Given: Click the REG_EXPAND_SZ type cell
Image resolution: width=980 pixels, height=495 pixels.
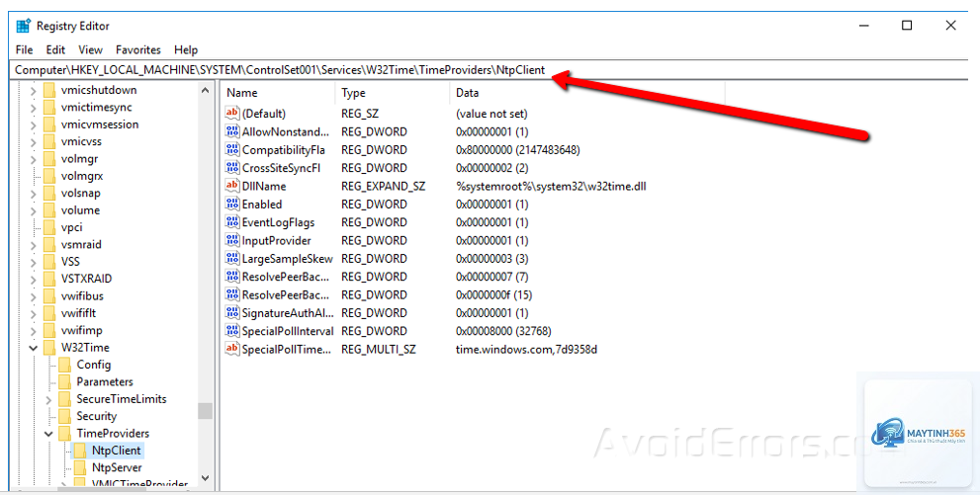Looking at the screenshot, I should pyautogui.click(x=383, y=186).
